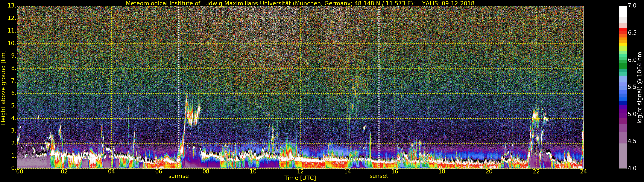
Task: Click the x-axis tick label '18'
Action: click(442, 172)
